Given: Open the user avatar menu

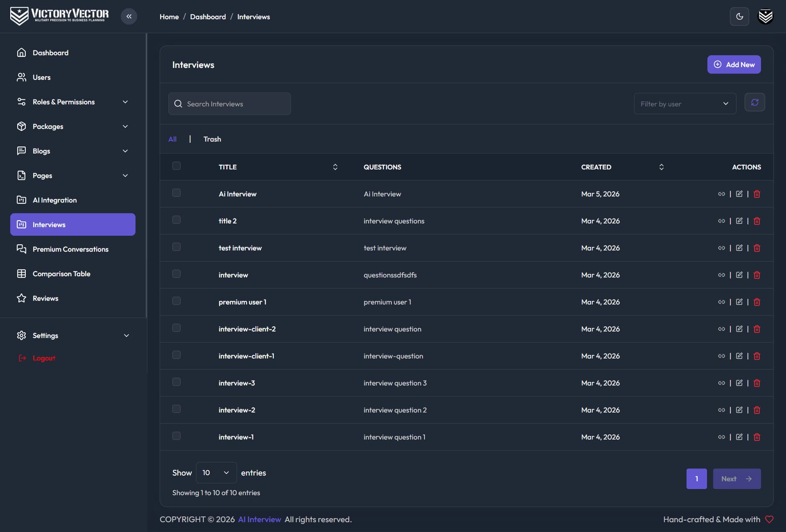Looking at the screenshot, I should (766, 16).
